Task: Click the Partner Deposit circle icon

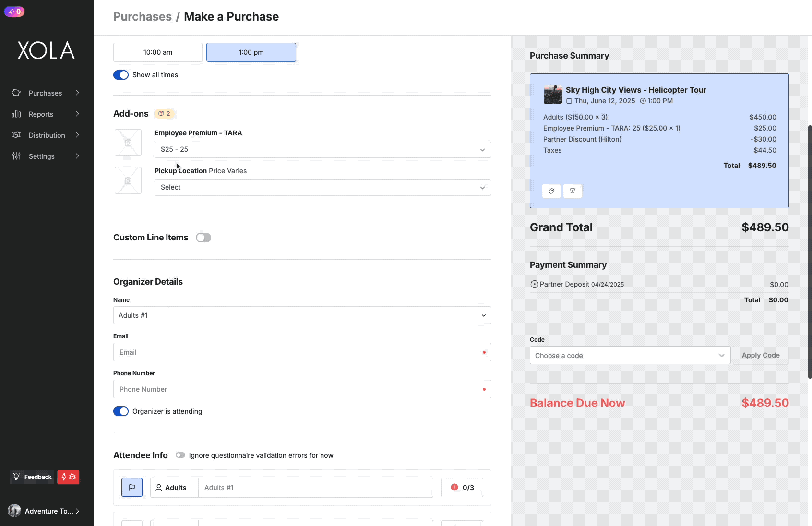Action: point(534,284)
